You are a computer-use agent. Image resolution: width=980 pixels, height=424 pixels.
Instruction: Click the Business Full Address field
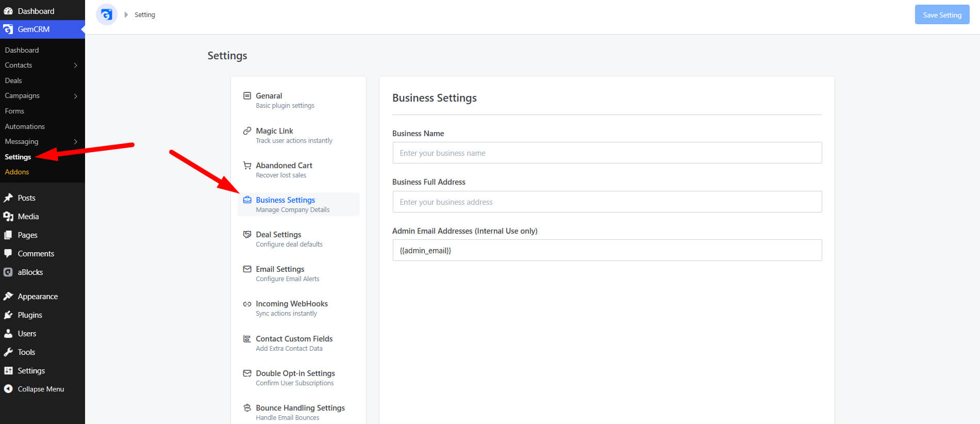click(607, 202)
